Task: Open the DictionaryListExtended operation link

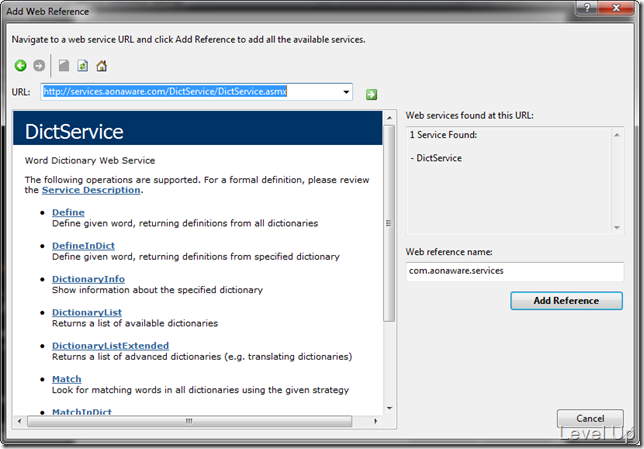Action: tap(110, 345)
